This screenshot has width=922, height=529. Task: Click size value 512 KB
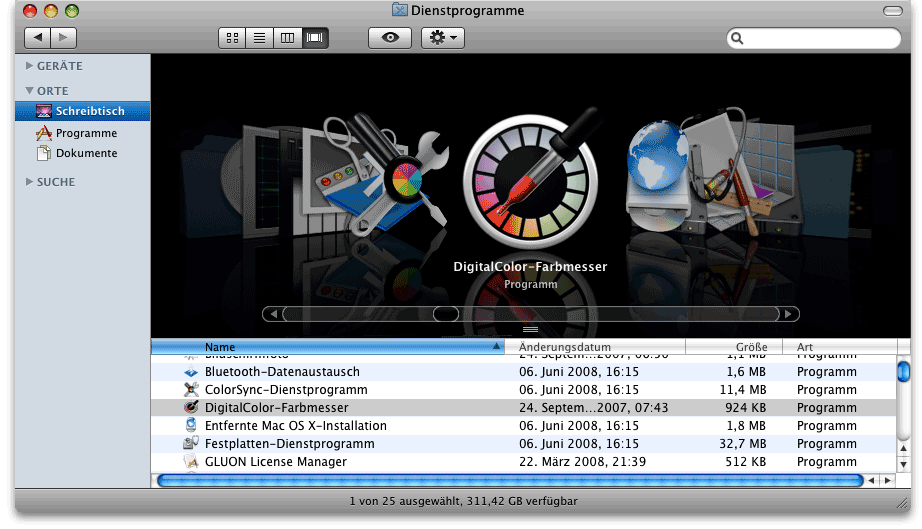click(x=746, y=462)
